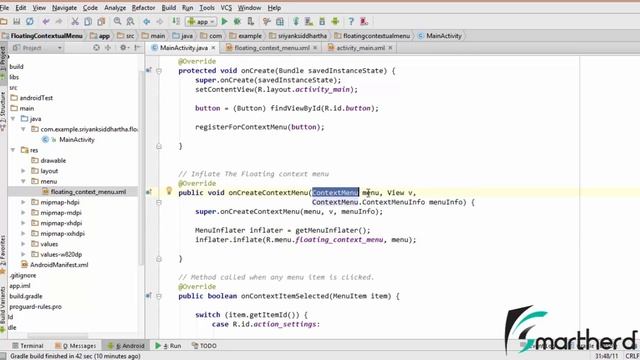Close the floating_context_menu.xml tab
Viewport: 640px width, 360px height.
coord(315,48)
